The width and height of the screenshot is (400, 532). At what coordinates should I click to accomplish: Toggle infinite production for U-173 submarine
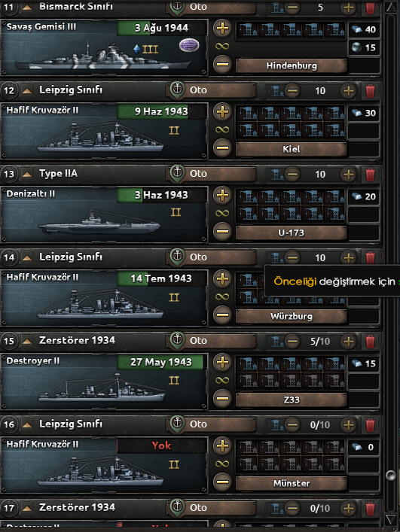[x=222, y=214]
